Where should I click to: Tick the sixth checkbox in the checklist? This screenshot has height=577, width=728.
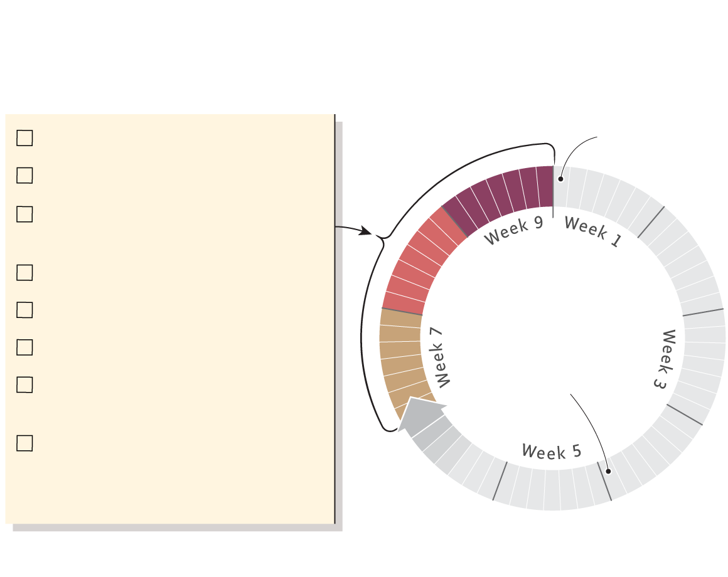pos(24,347)
